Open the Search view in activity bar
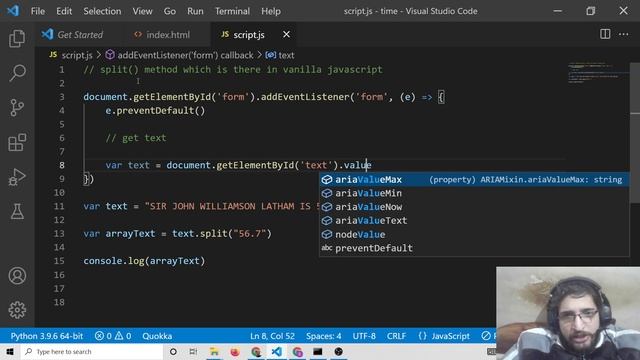Viewport: 640px width, 360px height. pos(17,73)
